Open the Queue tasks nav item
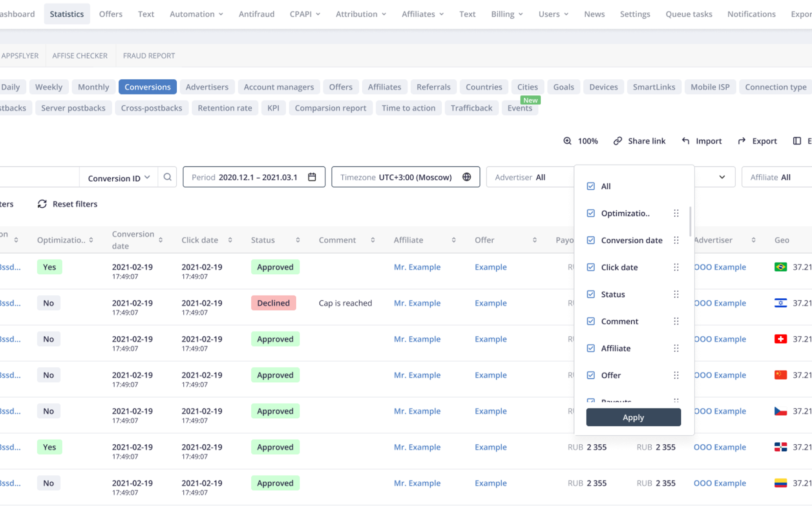 click(x=689, y=14)
